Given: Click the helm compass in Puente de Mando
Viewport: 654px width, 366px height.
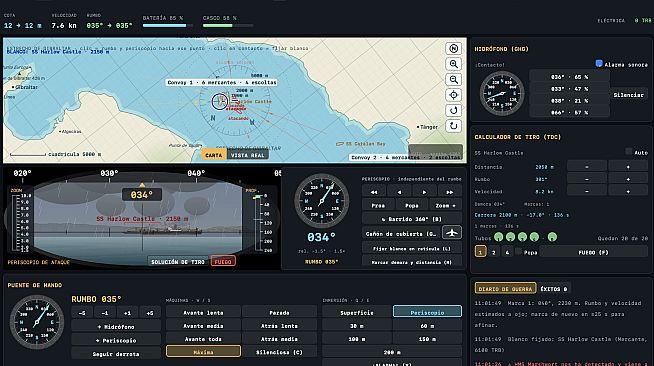Looking at the screenshot, I should (x=37, y=322).
